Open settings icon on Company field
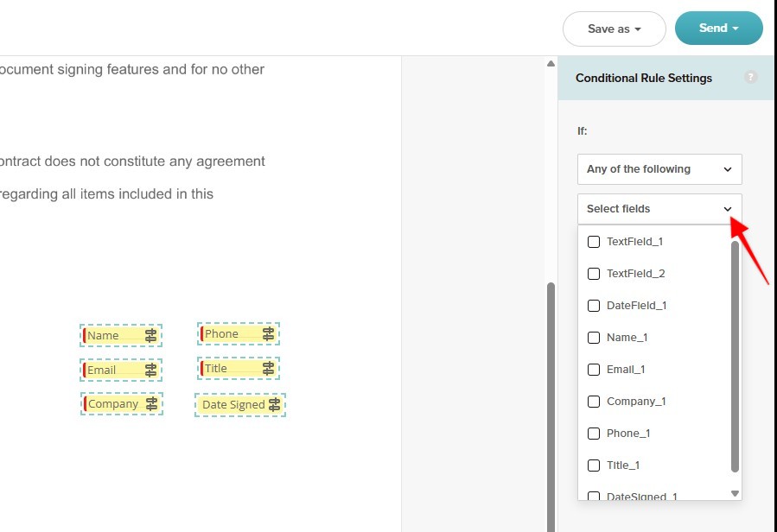Image resolution: width=777 pixels, height=532 pixels. click(x=151, y=403)
